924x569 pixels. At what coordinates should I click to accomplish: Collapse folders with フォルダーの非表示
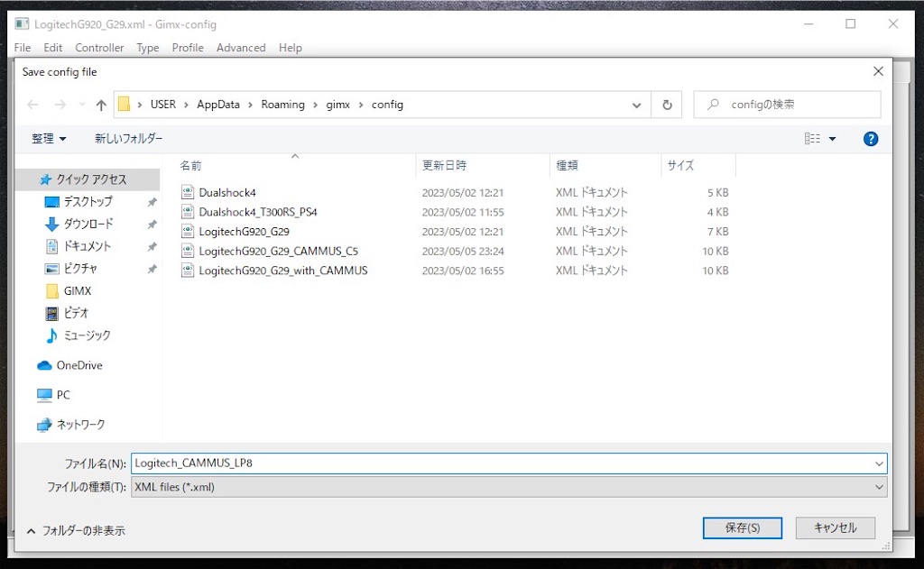(76, 531)
